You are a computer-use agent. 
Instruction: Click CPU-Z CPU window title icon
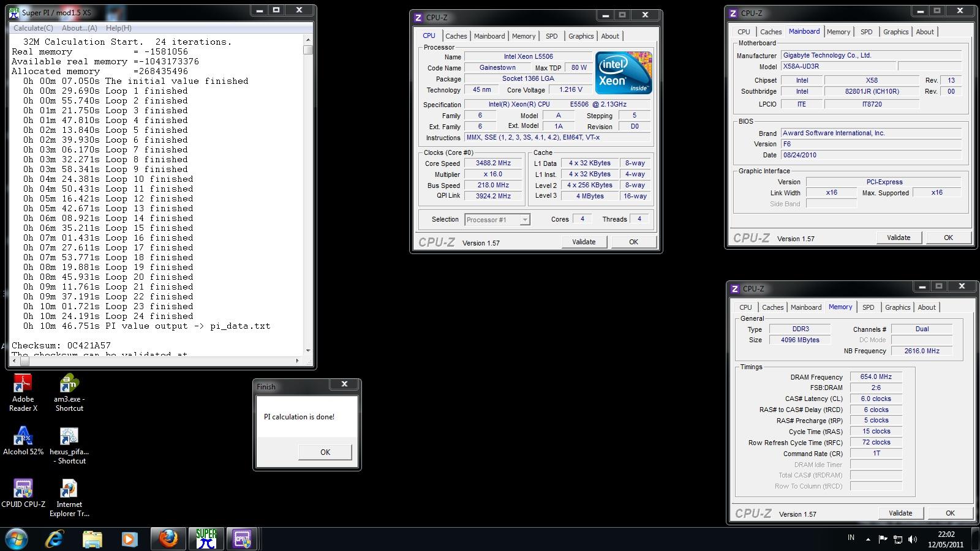point(418,18)
